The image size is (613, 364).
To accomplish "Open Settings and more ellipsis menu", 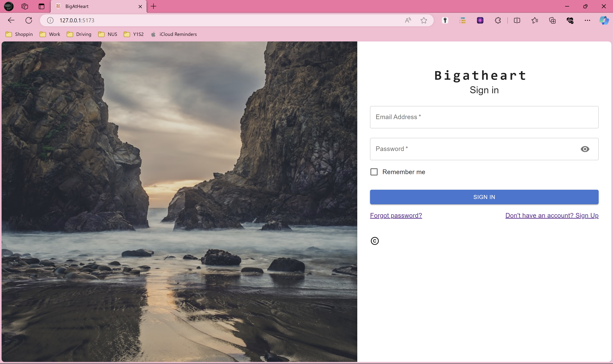I will pyautogui.click(x=587, y=20).
